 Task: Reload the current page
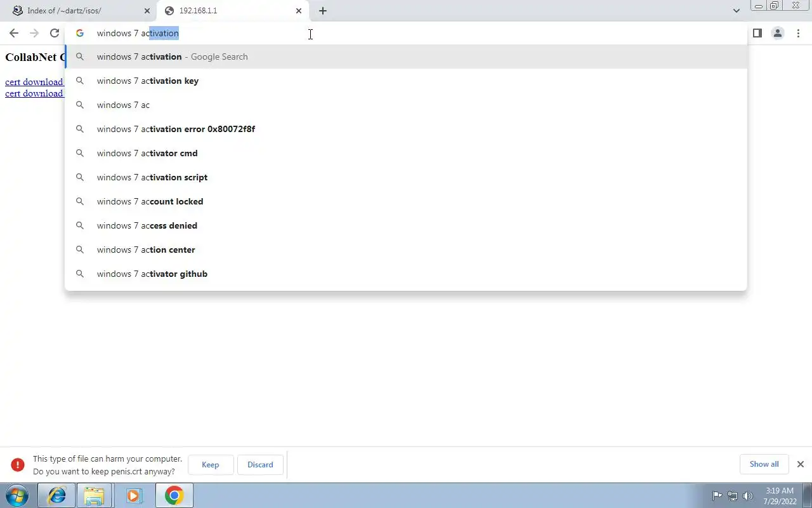tap(55, 33)
